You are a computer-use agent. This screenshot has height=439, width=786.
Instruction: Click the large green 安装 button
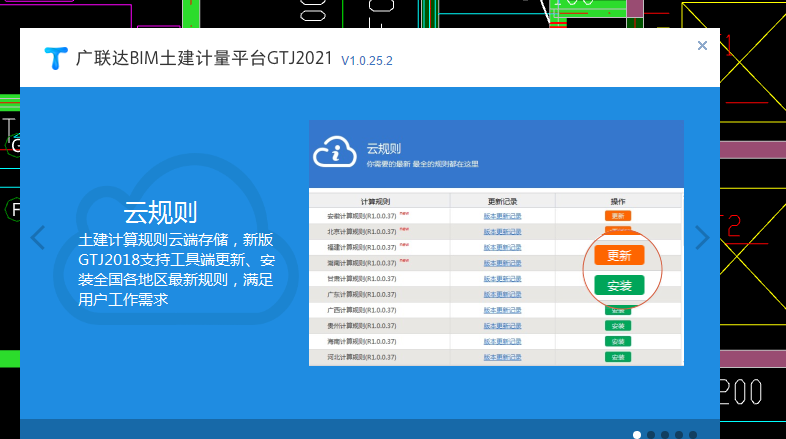pos(619,286)
